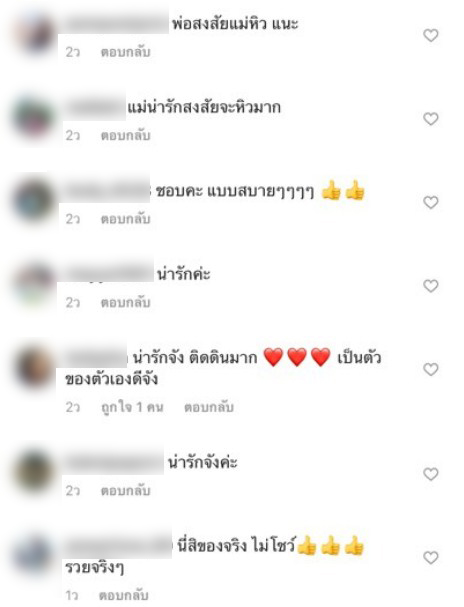Like the comment 'พ่อสงสัยแม่หิว แนะ'

430,35
